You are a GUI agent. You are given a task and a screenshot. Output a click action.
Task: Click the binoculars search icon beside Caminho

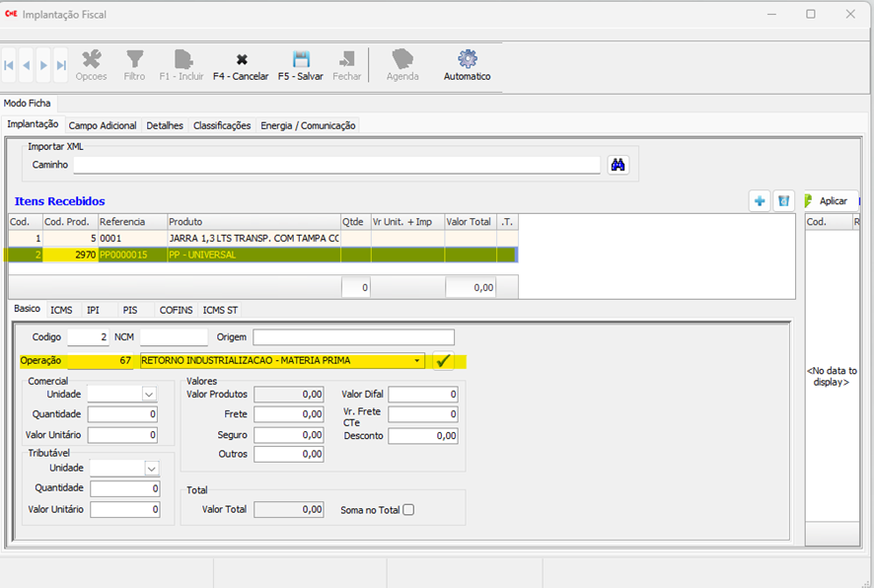pos(619,165)
